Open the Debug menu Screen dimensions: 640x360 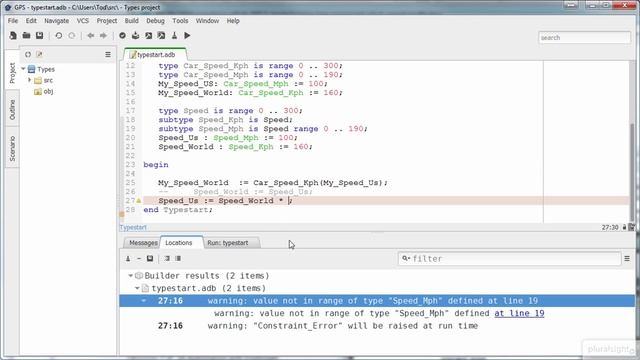[x=156, y=21]
